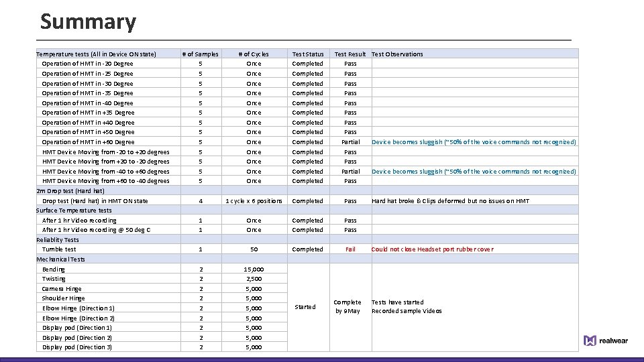
Task: Select the 'Summary' slide title
Action: pos(88,21)
